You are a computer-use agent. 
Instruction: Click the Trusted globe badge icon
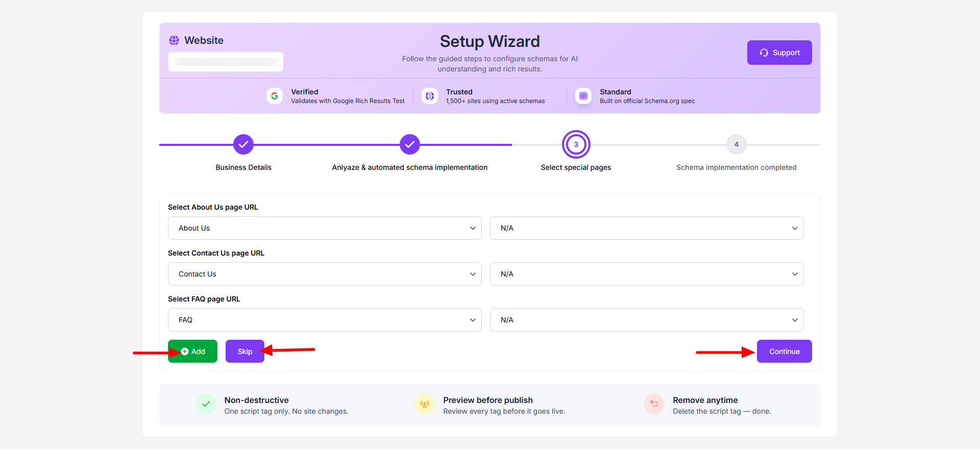(430, 96)
